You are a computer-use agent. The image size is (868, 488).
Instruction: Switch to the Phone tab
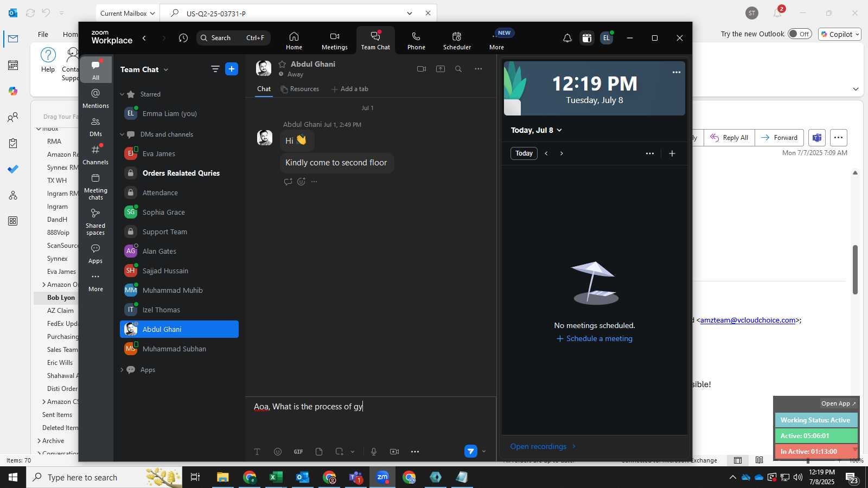pos(416,41)
